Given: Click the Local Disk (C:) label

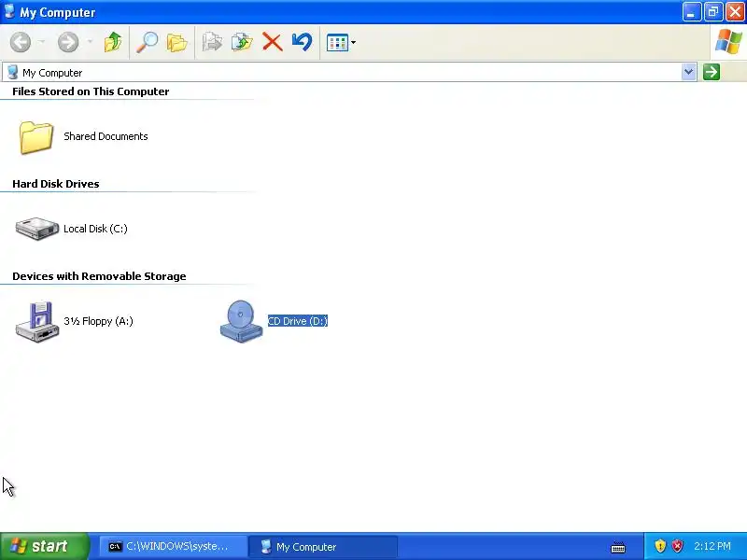Looking at the screenshot, I should (95, 229).
